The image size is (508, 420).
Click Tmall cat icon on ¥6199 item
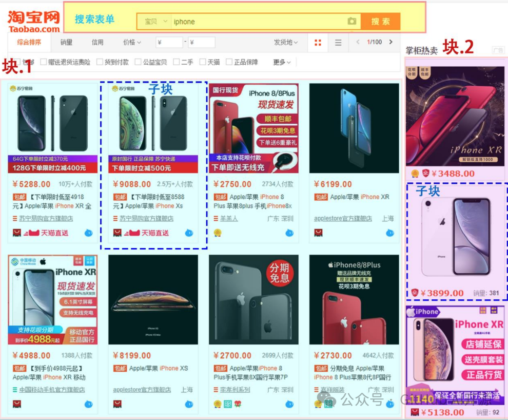click(319, 233)
